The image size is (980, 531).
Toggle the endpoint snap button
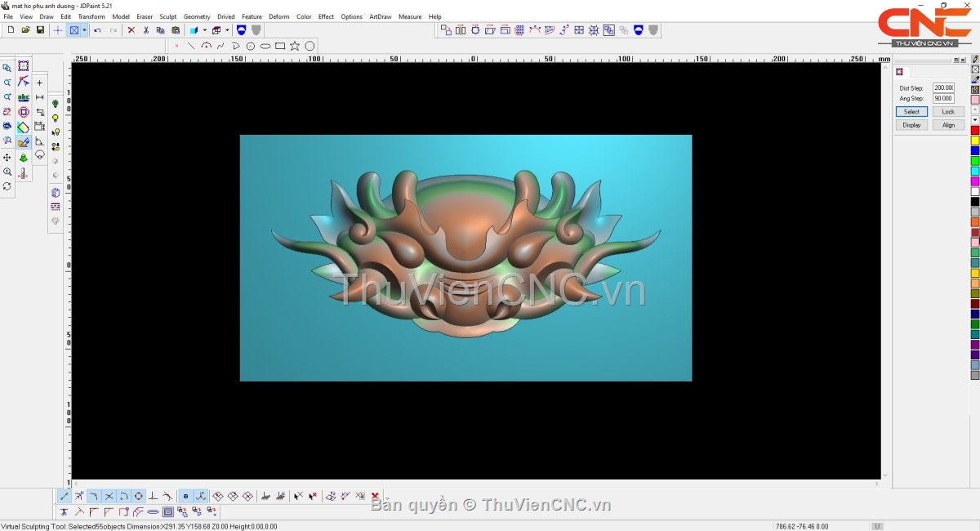point(65,496)
